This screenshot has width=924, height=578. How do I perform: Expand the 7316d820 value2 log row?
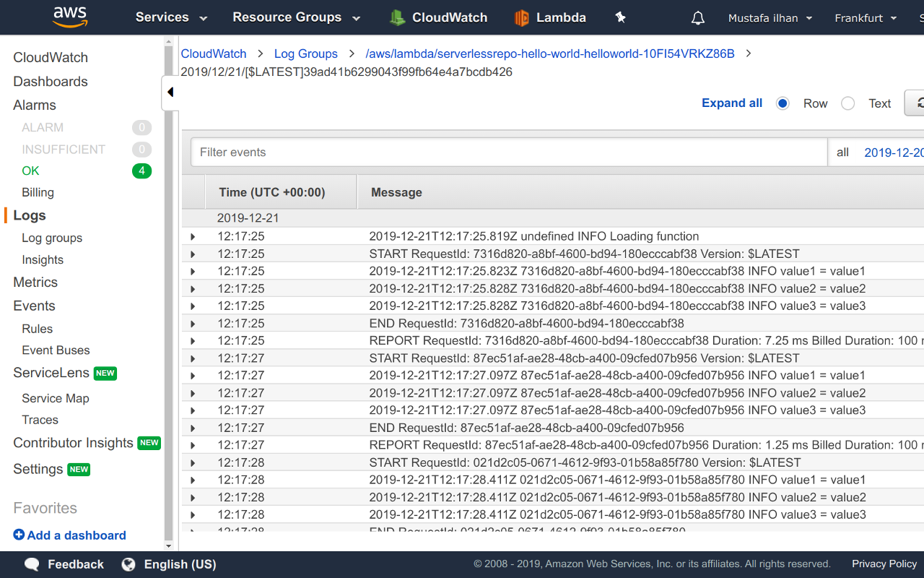(193, 288)
